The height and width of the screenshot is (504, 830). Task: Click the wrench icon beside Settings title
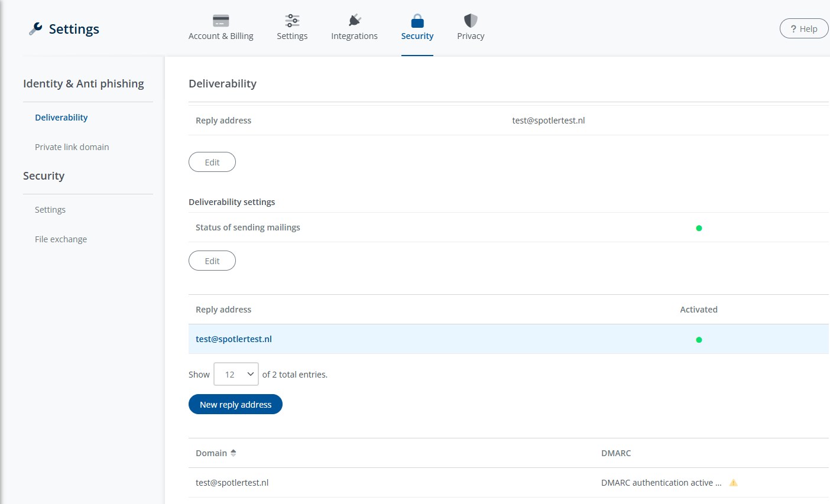coord(35,29)
